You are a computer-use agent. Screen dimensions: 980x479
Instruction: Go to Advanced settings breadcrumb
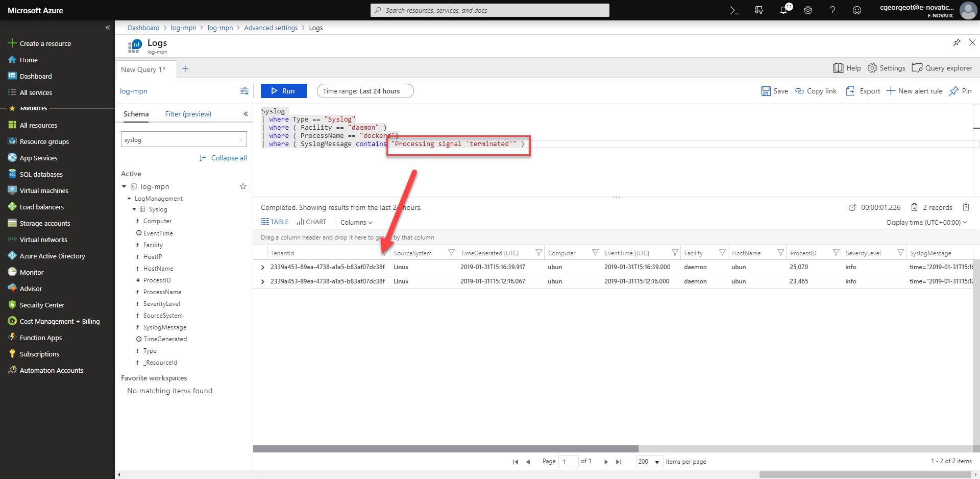271,28
